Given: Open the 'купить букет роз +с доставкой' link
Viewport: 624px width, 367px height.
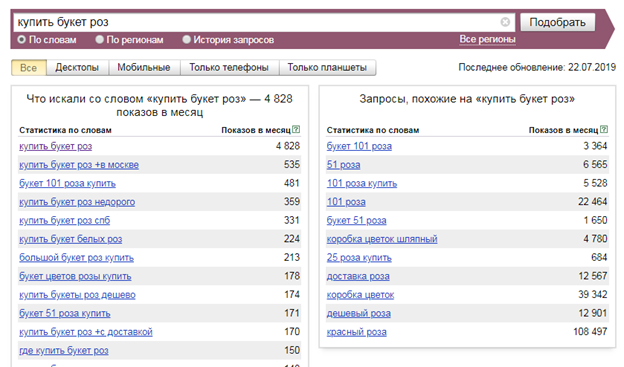Looking at the screenshot, I should point(86,332).
